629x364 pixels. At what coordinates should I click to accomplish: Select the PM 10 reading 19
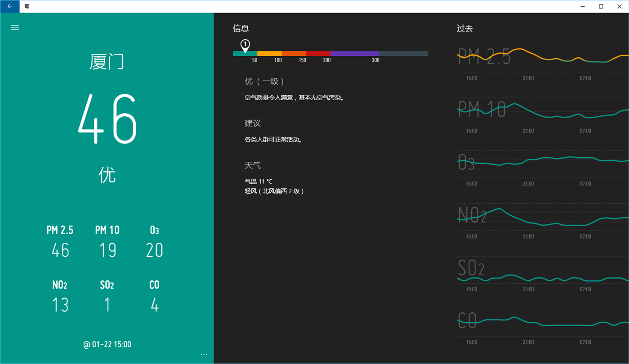pos(107,250)
